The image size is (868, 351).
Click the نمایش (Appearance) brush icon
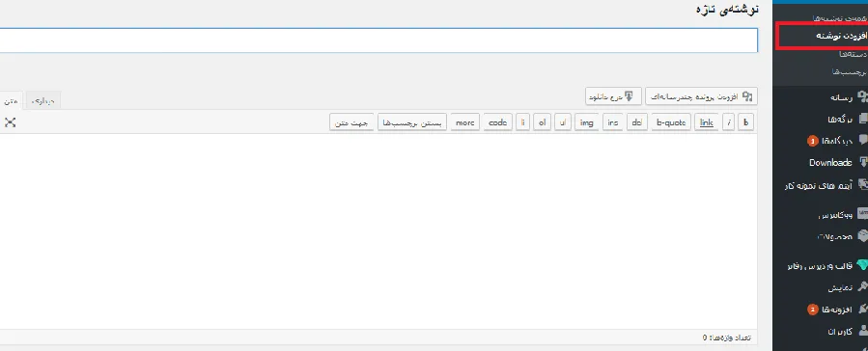[x=862, y=287]
